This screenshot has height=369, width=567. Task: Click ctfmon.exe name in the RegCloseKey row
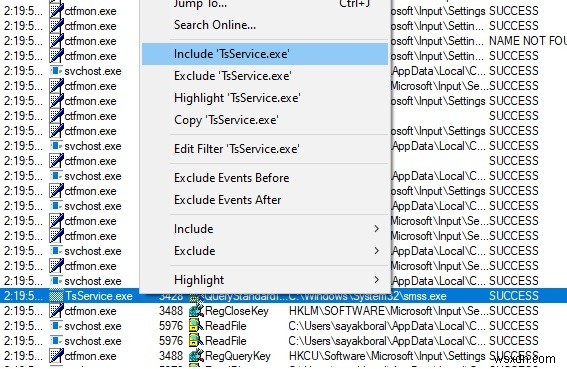pos(90,311)
